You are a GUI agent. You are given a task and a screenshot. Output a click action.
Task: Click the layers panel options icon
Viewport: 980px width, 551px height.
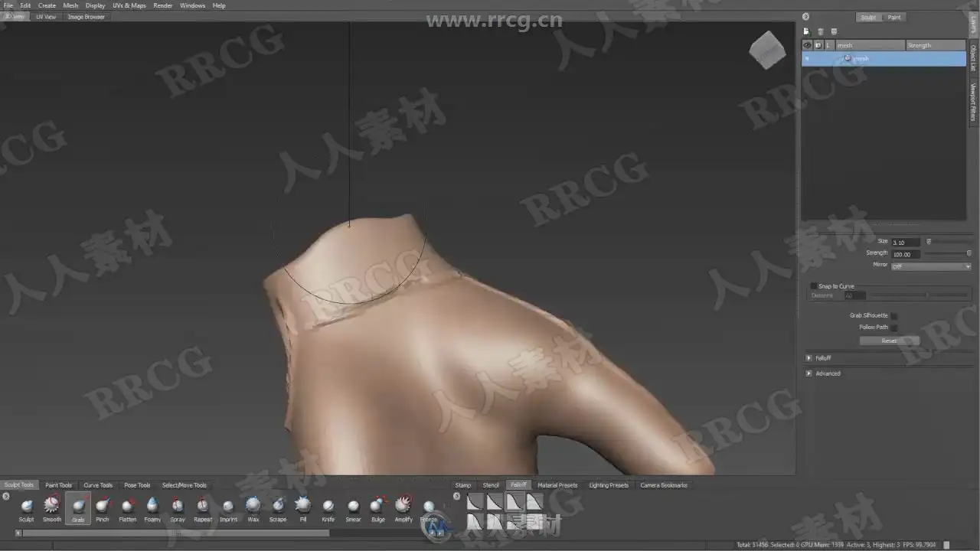point(834,31)
